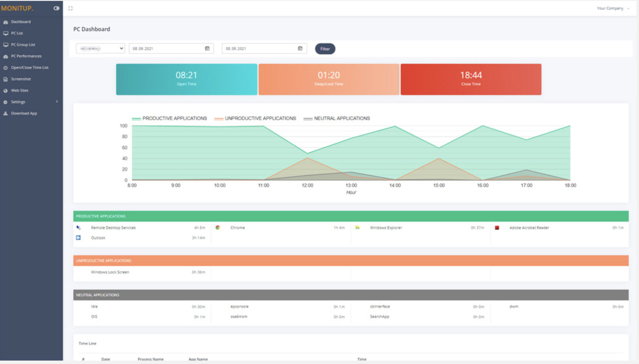Viewport: 639px width, 364px height.
Task: Open the Open/Close Time List clock icon
Action: 5,67
